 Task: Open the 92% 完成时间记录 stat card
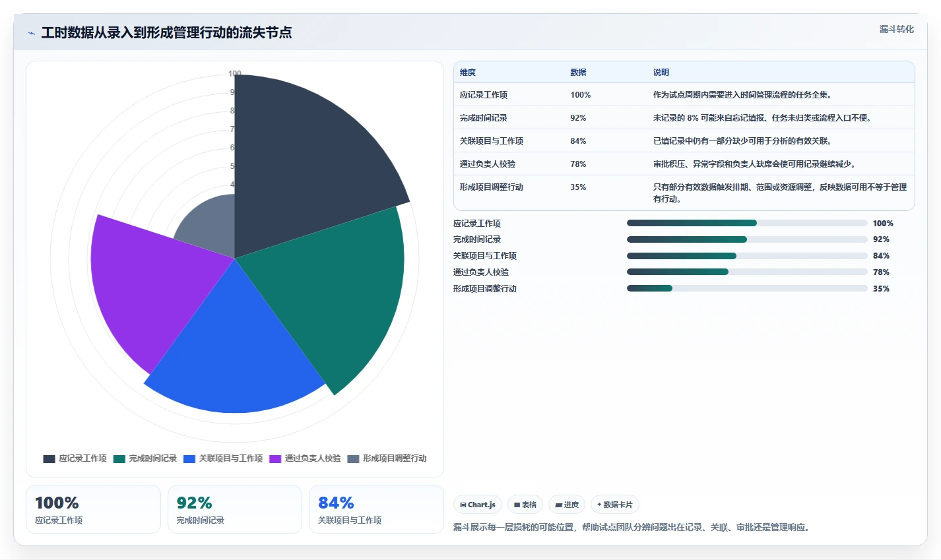pyautogui.click(x=235, y=509)
